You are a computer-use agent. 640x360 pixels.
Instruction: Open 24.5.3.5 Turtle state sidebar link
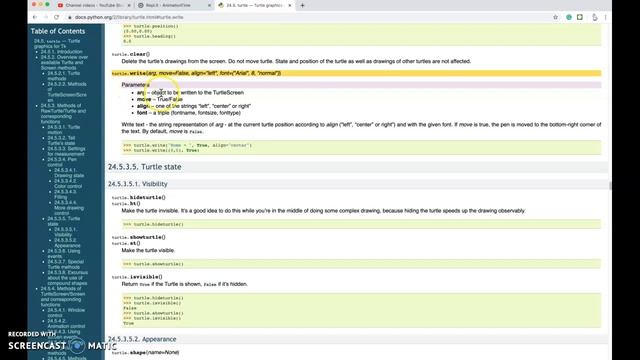64,221
